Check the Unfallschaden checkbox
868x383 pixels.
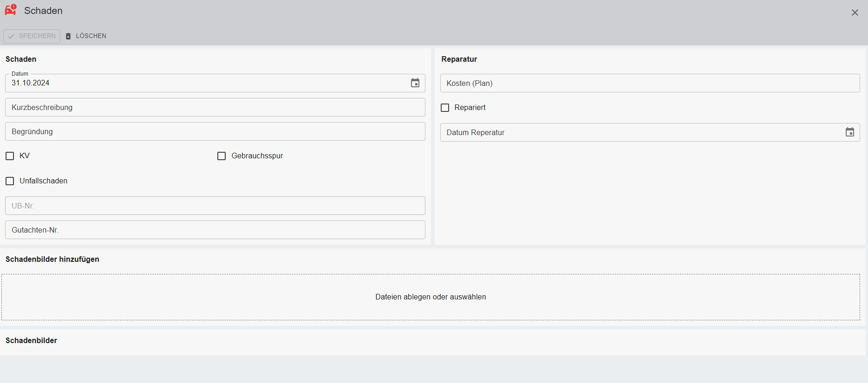pyautogui.click(x=10, y=181)
